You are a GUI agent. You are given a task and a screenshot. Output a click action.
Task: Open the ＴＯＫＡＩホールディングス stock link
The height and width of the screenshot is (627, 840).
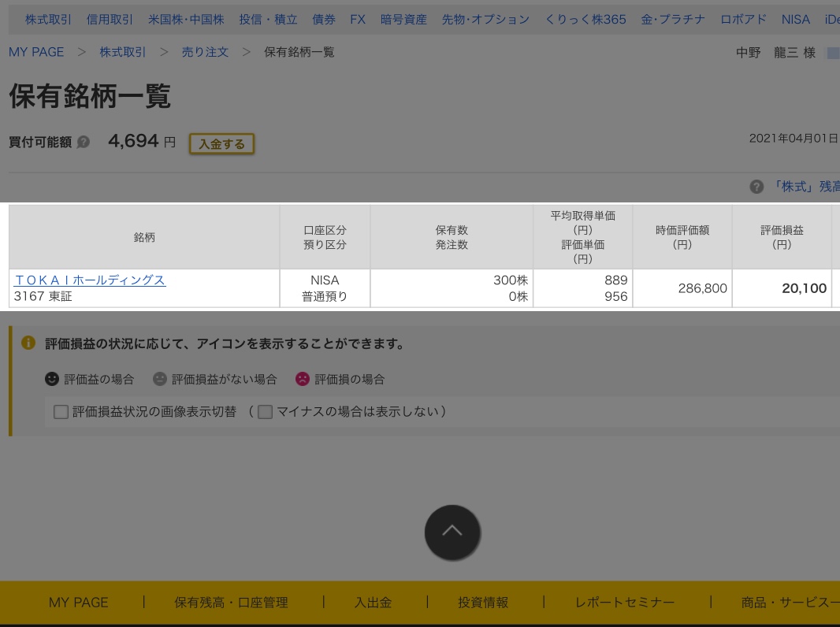point(90,280)
